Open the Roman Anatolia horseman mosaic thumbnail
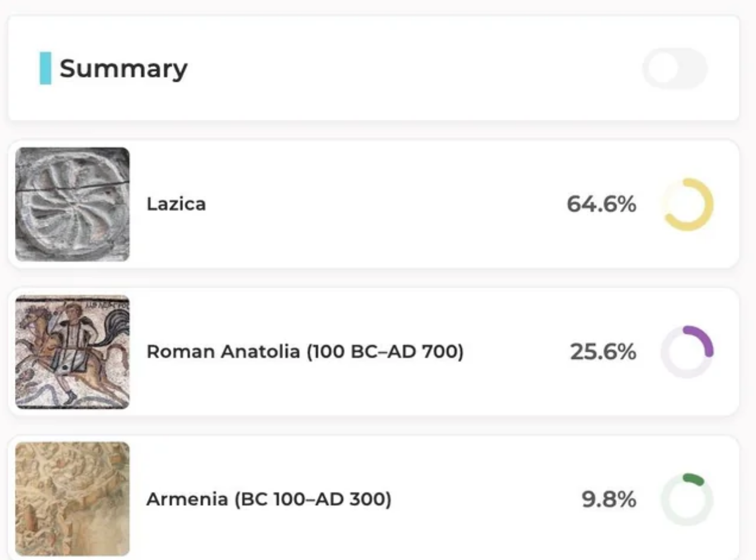The height and width of the screenshot is (560, 756). (72, 352)
